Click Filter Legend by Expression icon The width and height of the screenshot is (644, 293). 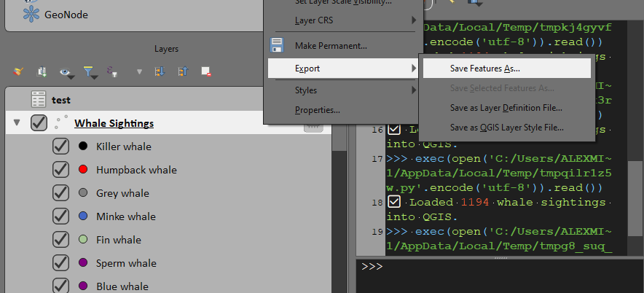point(112,72)
